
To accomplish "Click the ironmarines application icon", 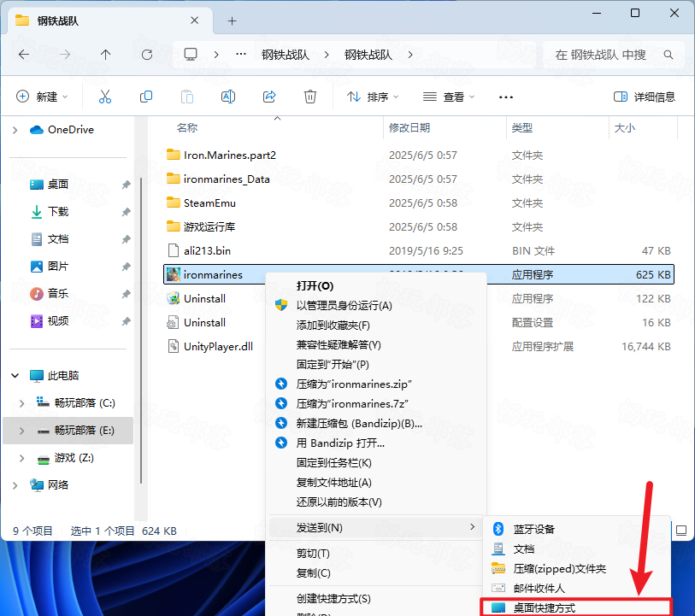I will pyautogui.click(x=174, y=274).
